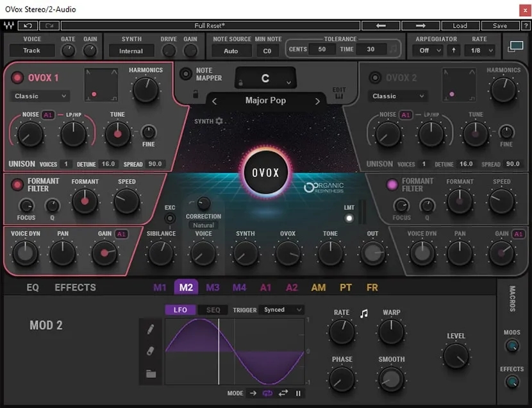The height and width of the screenshot is (408, 532).
Task: Switch to the M3 modulator tab
Action: pyautogui.click(x=213, y=287)
